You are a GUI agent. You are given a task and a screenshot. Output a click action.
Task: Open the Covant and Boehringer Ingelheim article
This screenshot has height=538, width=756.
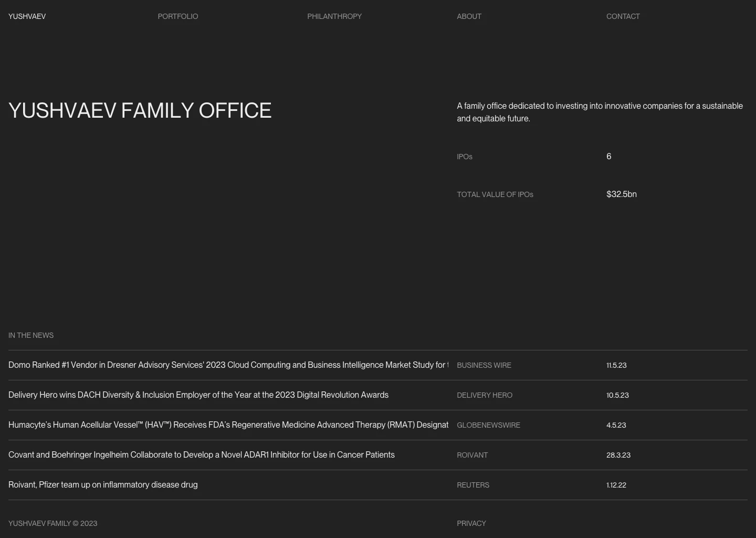(x=202, y=455)
